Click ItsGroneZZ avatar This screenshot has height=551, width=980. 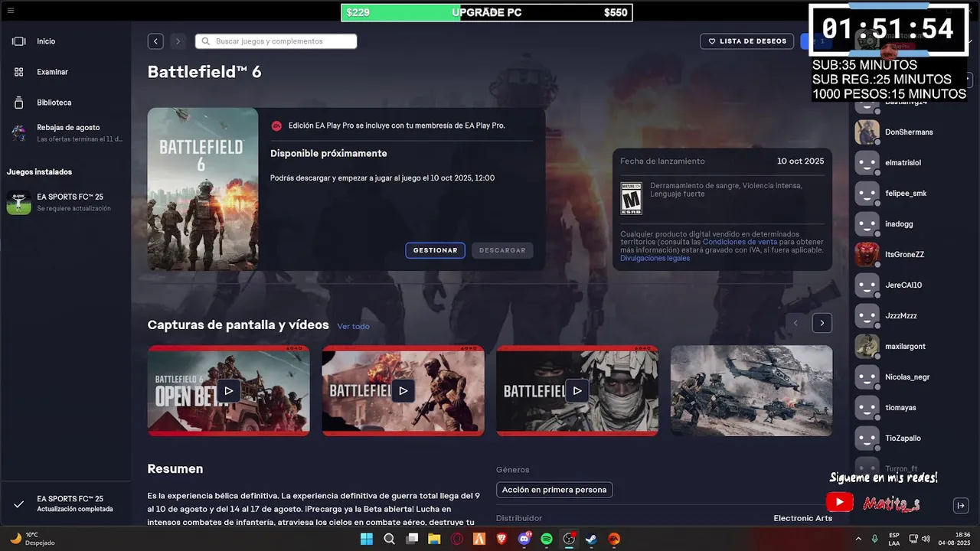(x=867, y=254)
